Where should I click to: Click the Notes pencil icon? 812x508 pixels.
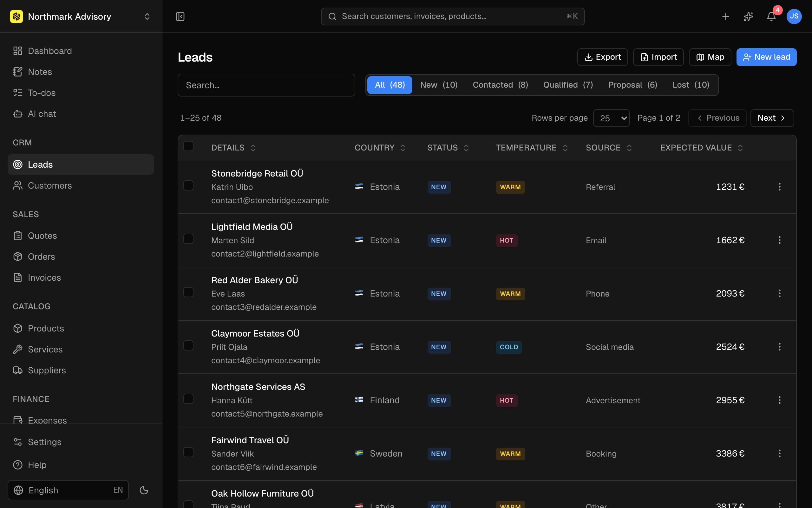click(x=18, y=72)
